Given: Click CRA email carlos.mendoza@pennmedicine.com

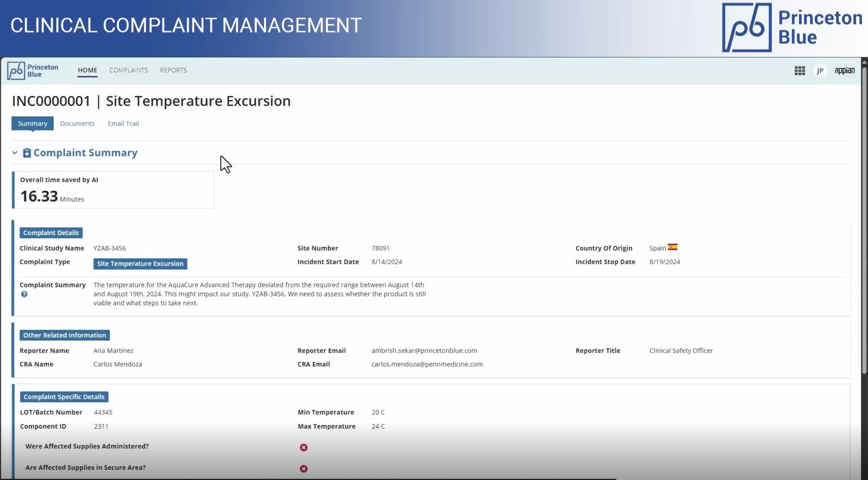Looking at the screenshot, I should [x=427, y=364].
